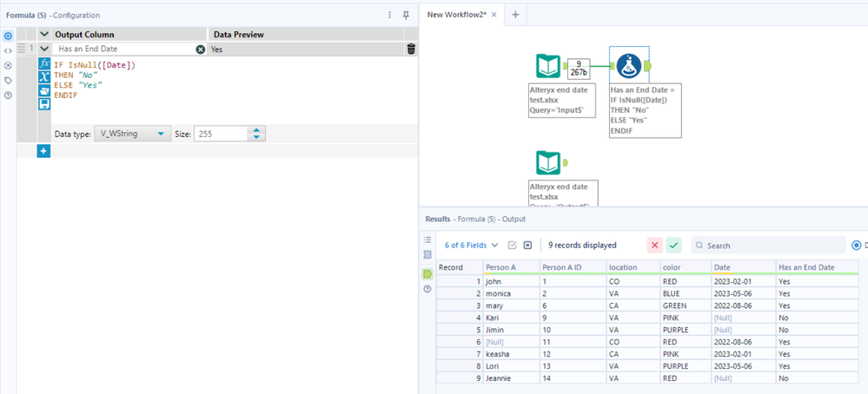Select the Formula tool annotation text box

coord(646,110)
